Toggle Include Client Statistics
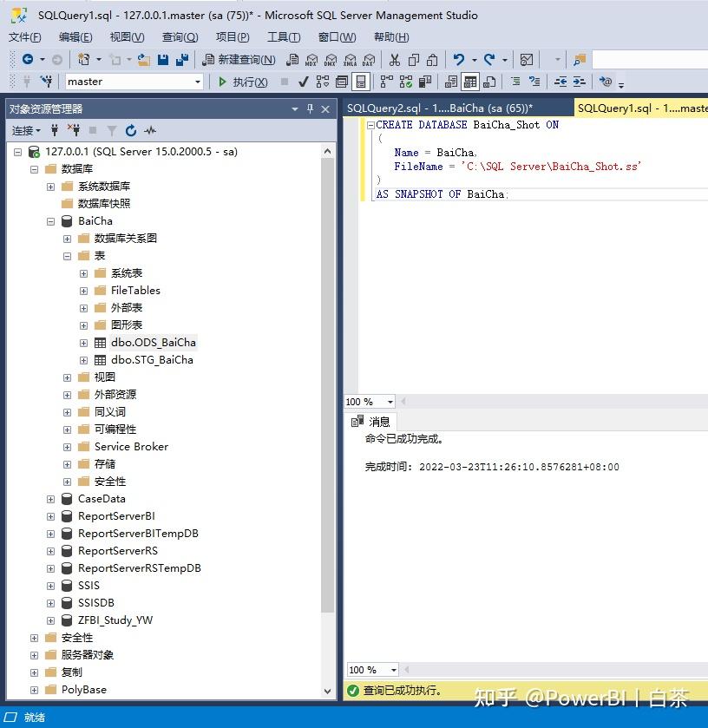Image resolution: width=708 pixels, height=728 pixels. (425, 82)
